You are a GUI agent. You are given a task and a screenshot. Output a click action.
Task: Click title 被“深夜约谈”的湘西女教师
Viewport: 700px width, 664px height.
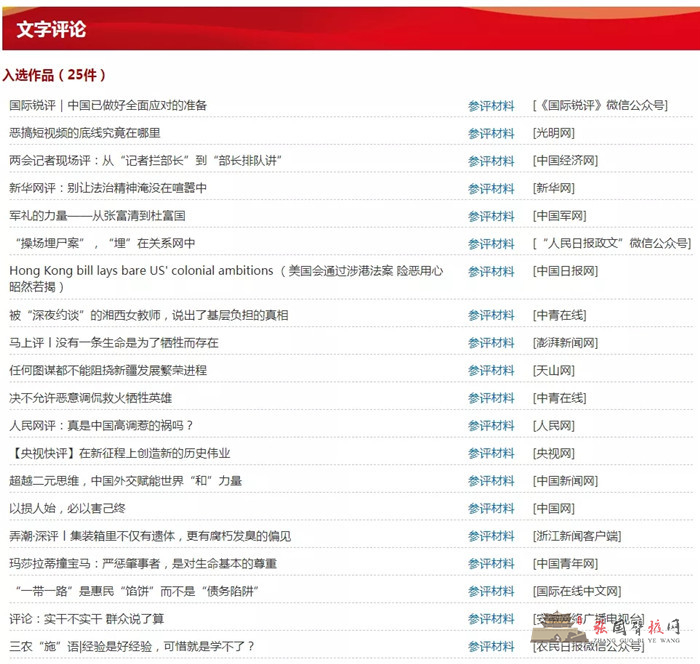(149, 315)
